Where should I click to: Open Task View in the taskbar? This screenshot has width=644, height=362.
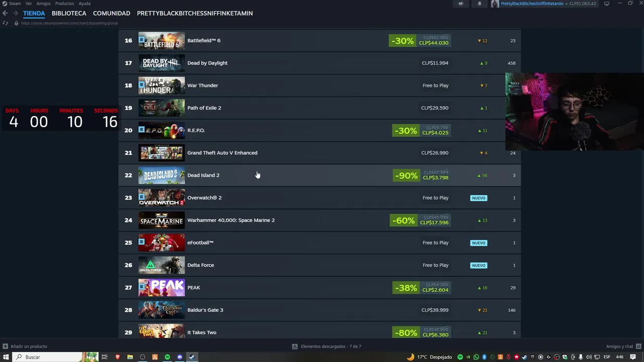point(105,357)
